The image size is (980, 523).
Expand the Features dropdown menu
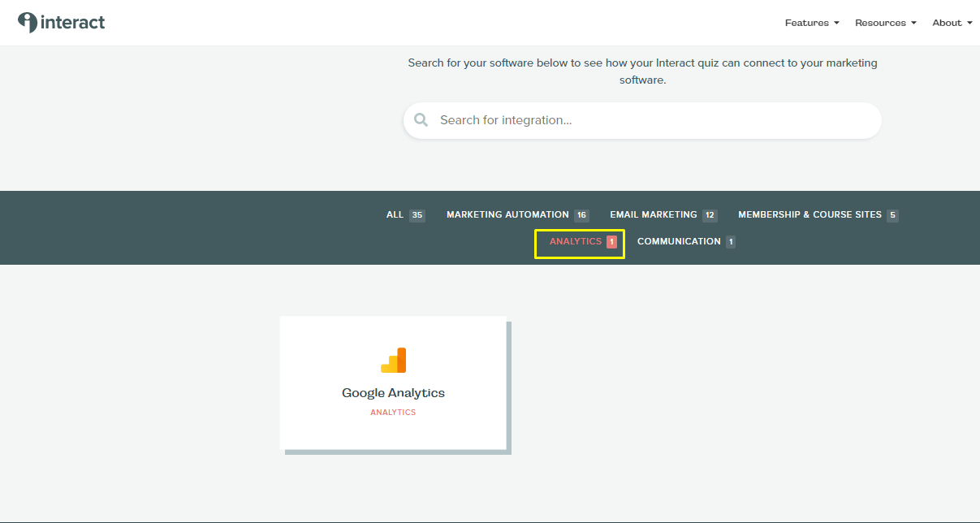(x=812, y=23)
